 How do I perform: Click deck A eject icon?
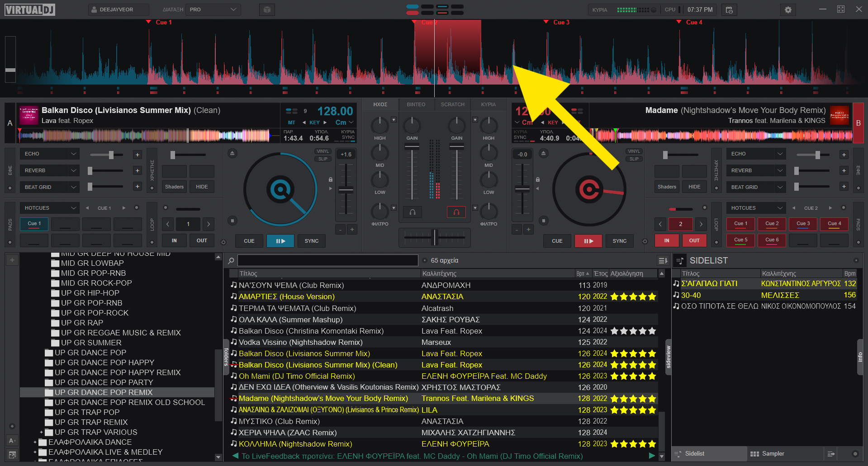[232, 153]
